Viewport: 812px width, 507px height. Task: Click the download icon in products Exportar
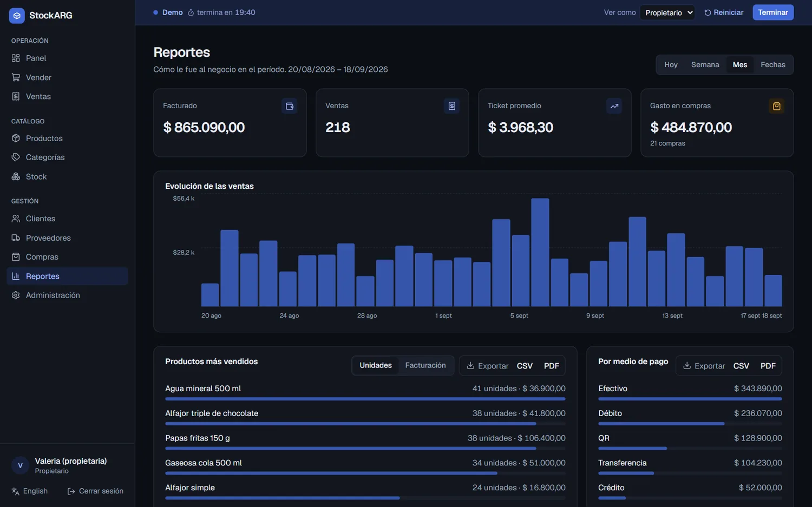470,366
